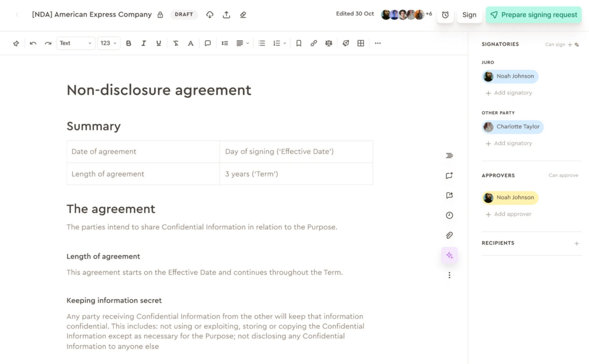Open the sidebar three-dot menu
The height and width of the screenshot is (364, 589).
(449, 275)
